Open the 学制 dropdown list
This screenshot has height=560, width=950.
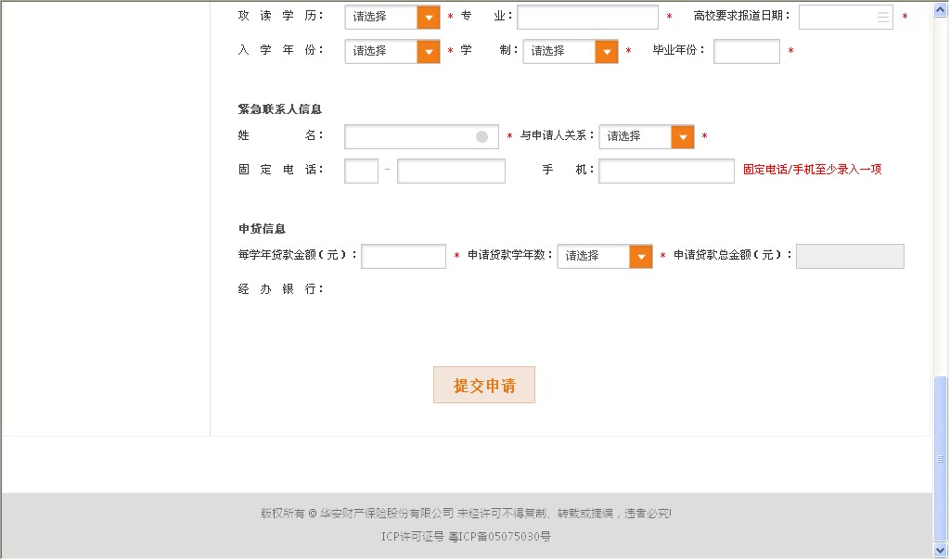click(570, 51)
